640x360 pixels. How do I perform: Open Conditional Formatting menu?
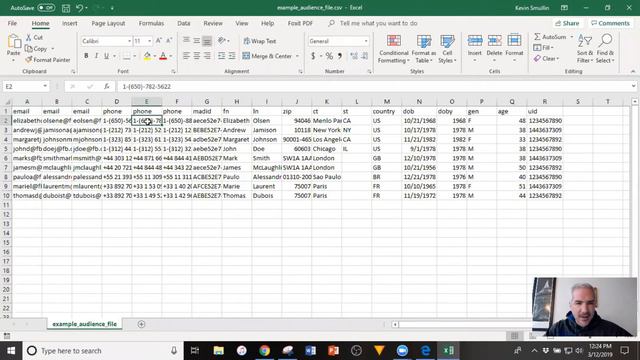pyautogui.click(x=393, y=49)
